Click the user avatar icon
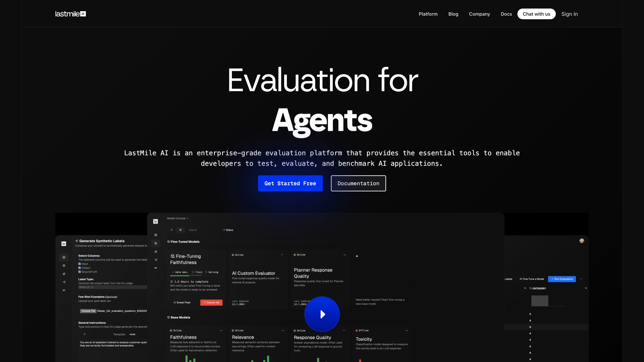 [x=581, y=241]
